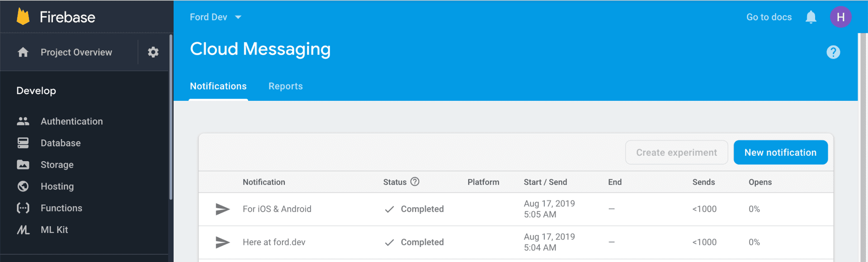Go to Database in sidebar
The image size is (868, 262).
click(x=61, y=143)
